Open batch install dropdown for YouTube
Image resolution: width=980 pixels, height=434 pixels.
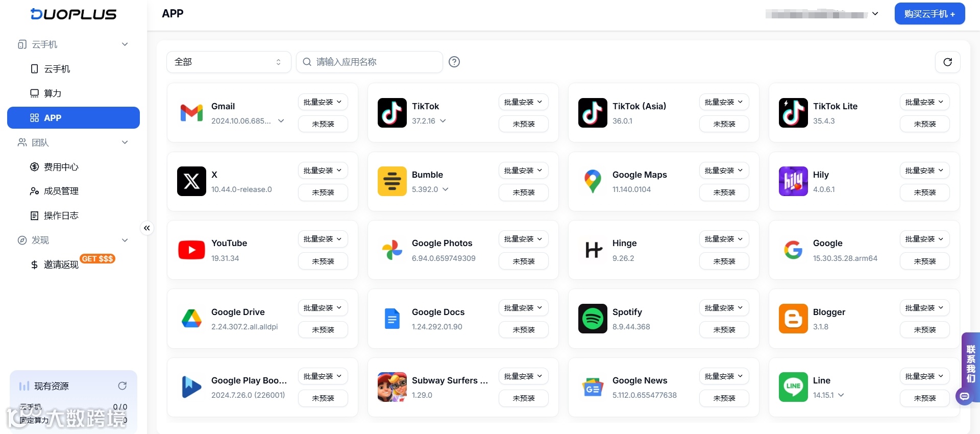(323, 239)
